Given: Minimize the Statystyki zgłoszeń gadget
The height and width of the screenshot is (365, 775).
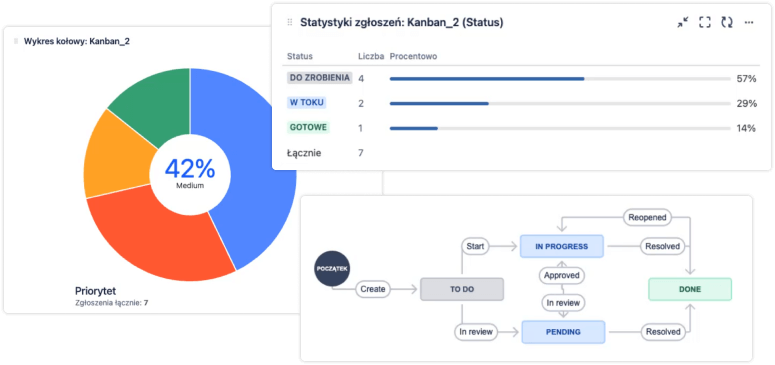Looking at the screenshot, I should pyautogui.click(x=683, y=22).
